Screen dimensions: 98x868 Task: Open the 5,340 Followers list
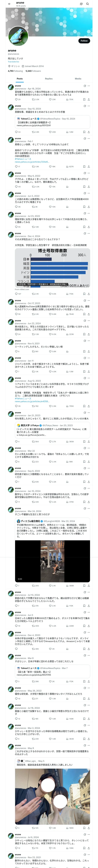(x=33, y=71)
